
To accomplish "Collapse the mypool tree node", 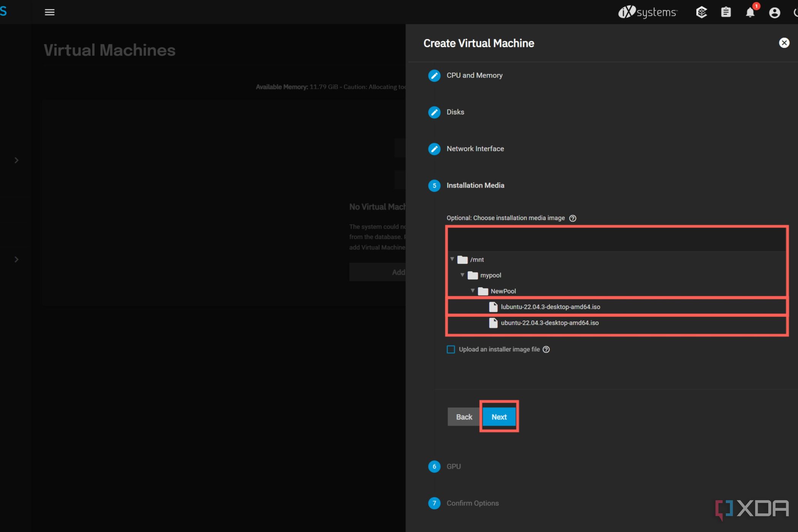I will pyautogui.click(x=462, y=275).
